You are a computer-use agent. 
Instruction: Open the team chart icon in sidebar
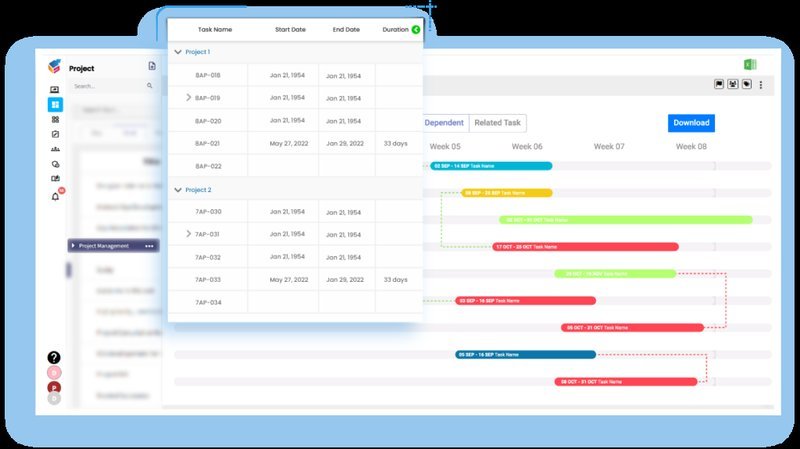click(x=55, y=149)
